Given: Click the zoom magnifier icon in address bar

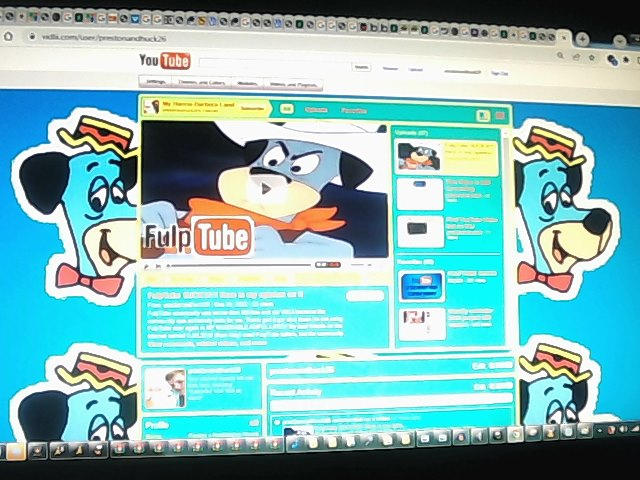Looking at the screenshot, I should coord(561,55).
